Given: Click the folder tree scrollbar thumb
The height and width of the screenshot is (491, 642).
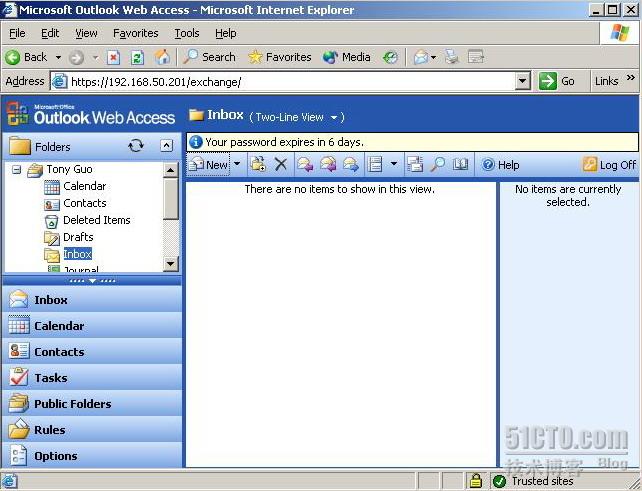Looking at the screenshot, I should point(171,199).
